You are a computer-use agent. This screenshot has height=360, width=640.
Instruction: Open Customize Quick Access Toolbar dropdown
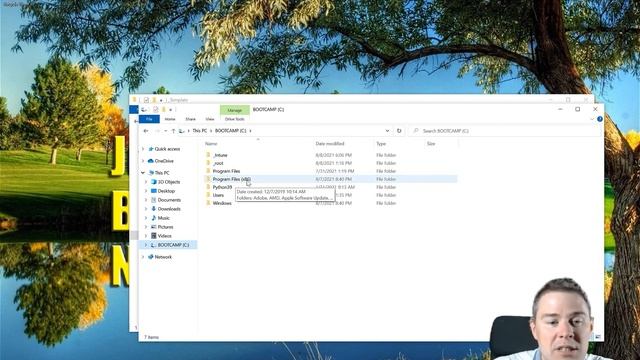pos(171,109)
